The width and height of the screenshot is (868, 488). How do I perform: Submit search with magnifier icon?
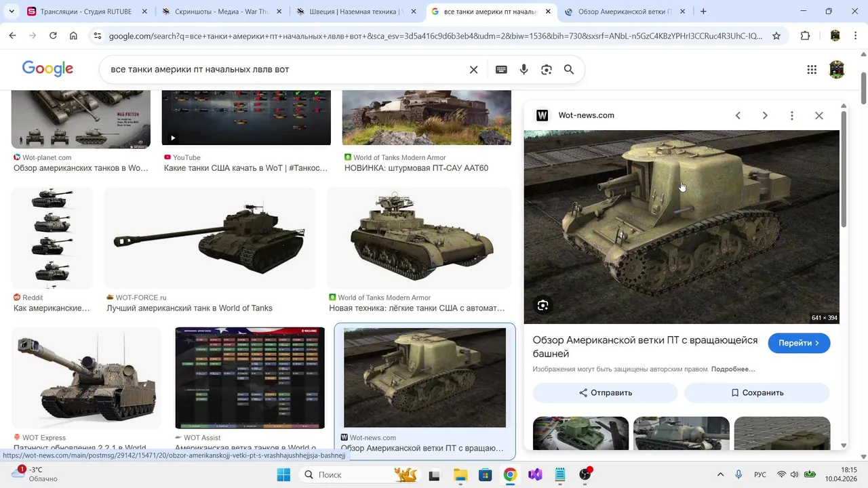(x=569, y=69)
